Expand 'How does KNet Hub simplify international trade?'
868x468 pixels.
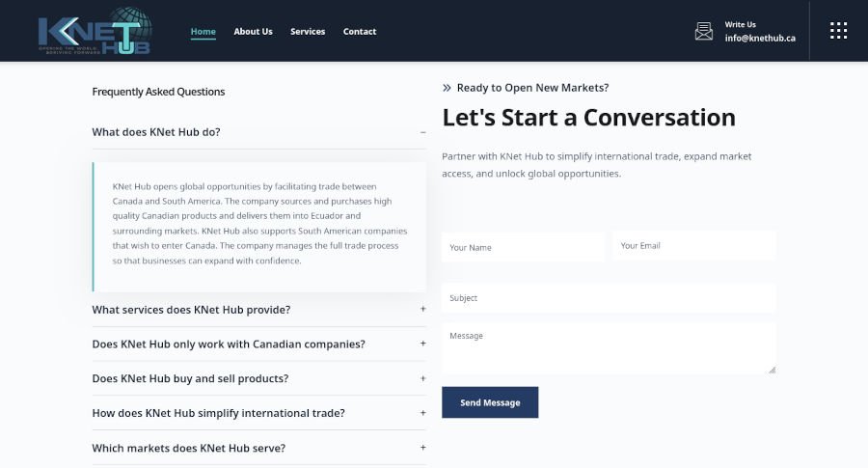click(259, 413)
